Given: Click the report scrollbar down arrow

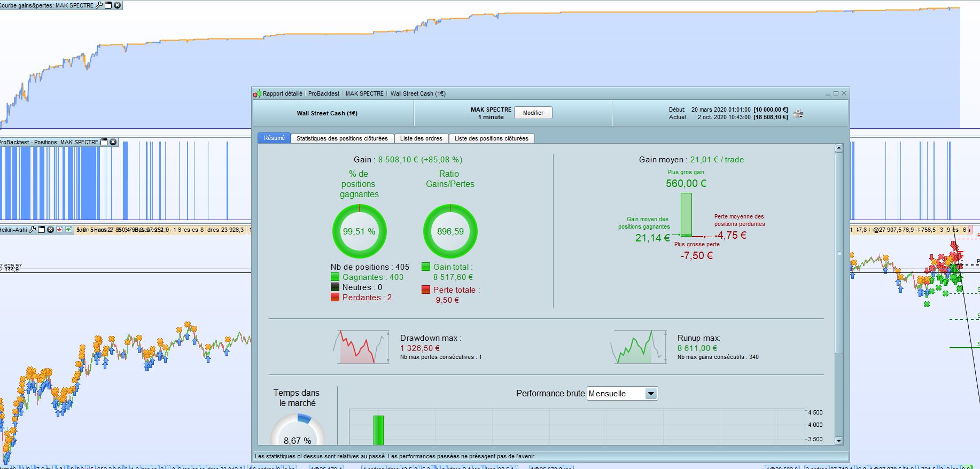Looking at the screenshot, I should click(838, 441).
